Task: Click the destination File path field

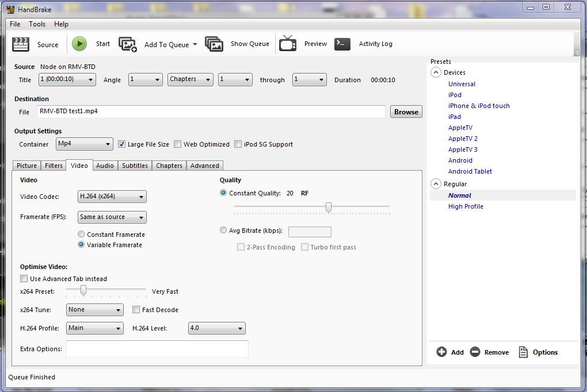Action: click(x=211, y=112)
